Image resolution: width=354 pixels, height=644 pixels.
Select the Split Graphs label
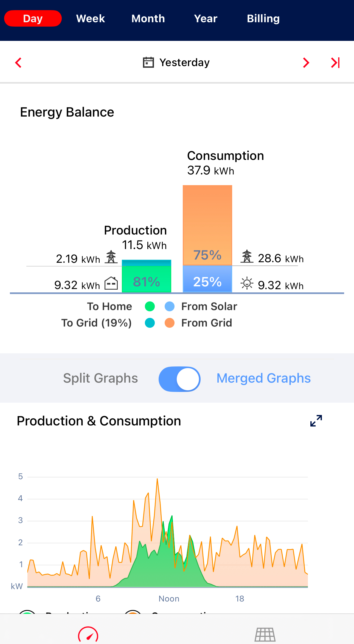[100, 378]
